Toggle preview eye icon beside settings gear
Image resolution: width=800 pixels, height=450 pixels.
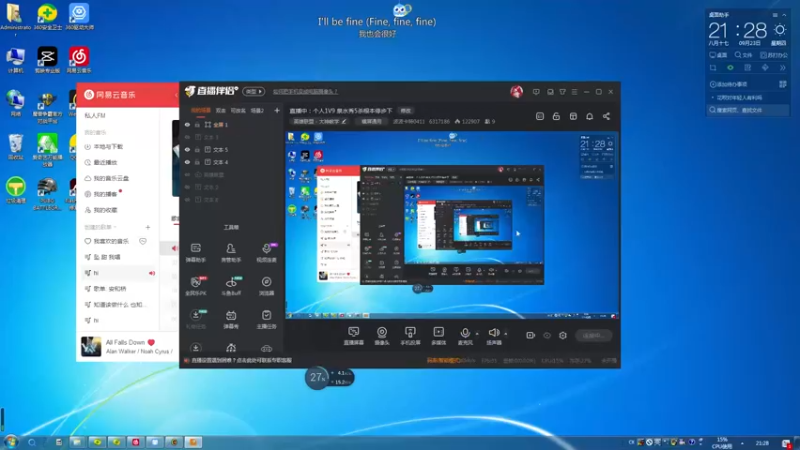(x=547, y=335)
